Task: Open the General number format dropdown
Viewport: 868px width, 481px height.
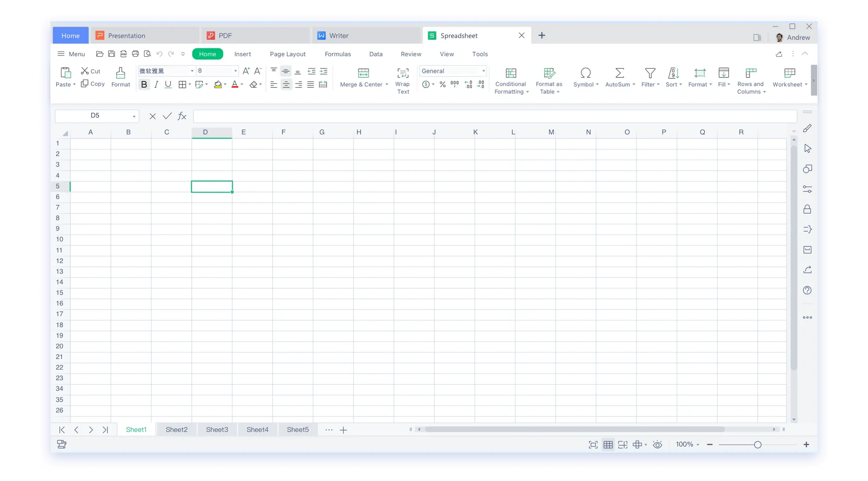Action: [483, 71]
